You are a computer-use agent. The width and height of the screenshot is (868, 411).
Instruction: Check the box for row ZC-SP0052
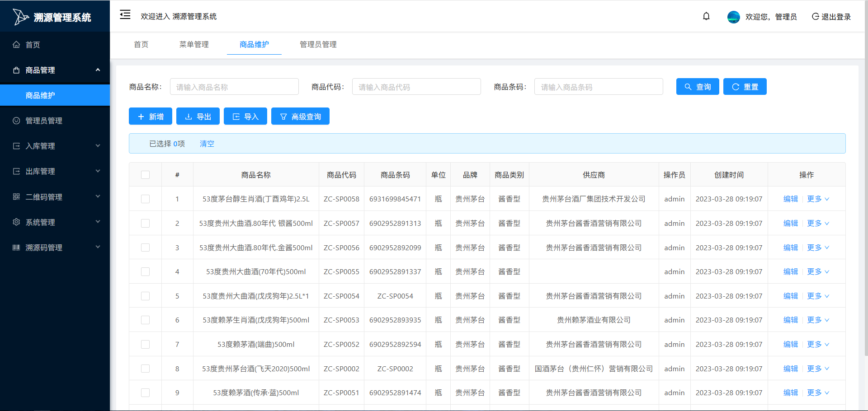click(x=145, y=344)
